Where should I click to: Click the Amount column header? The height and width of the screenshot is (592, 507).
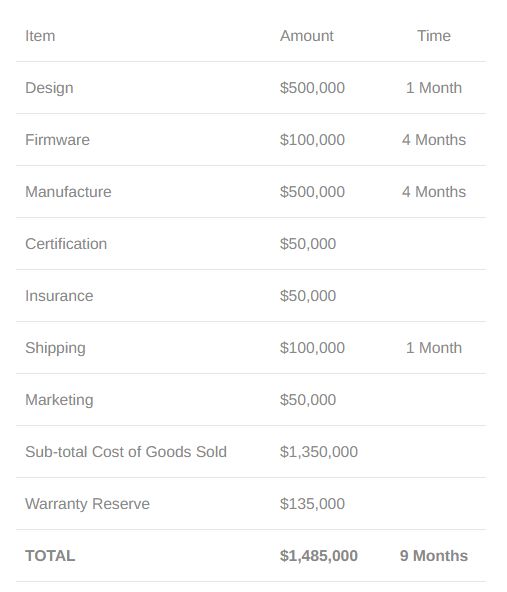(307, 36)
